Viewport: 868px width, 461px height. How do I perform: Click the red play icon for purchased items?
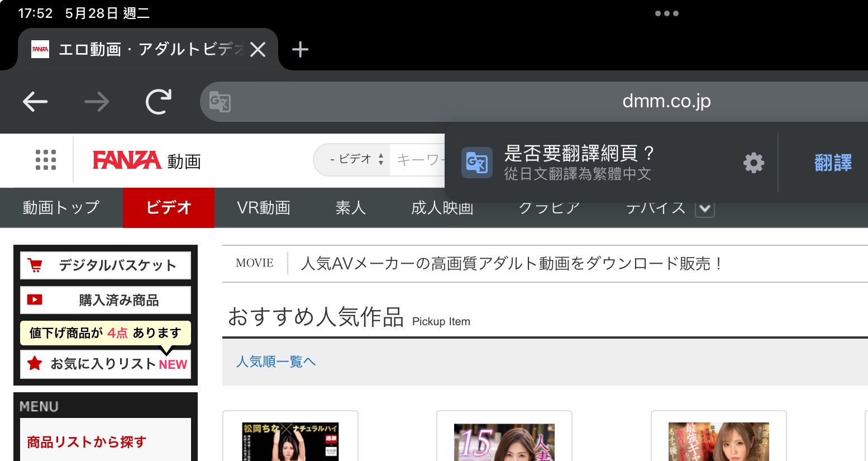[x=35, y=300]
